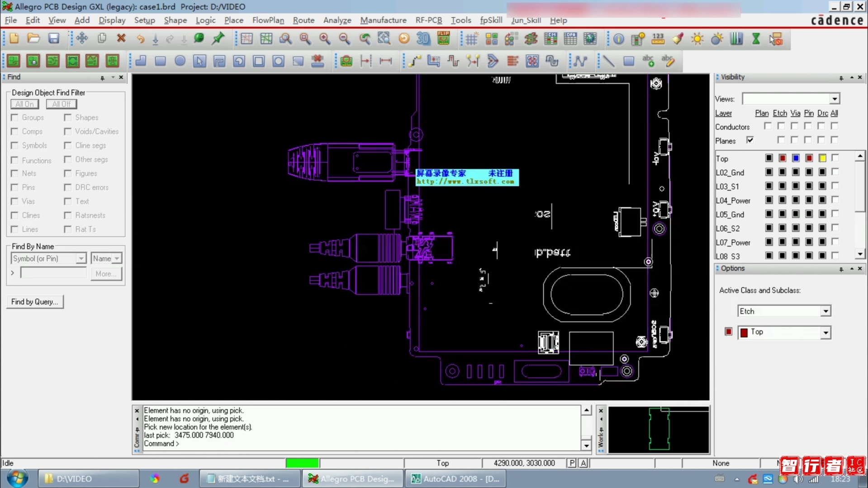Open the Shape menu

click(x=175, y=20)
